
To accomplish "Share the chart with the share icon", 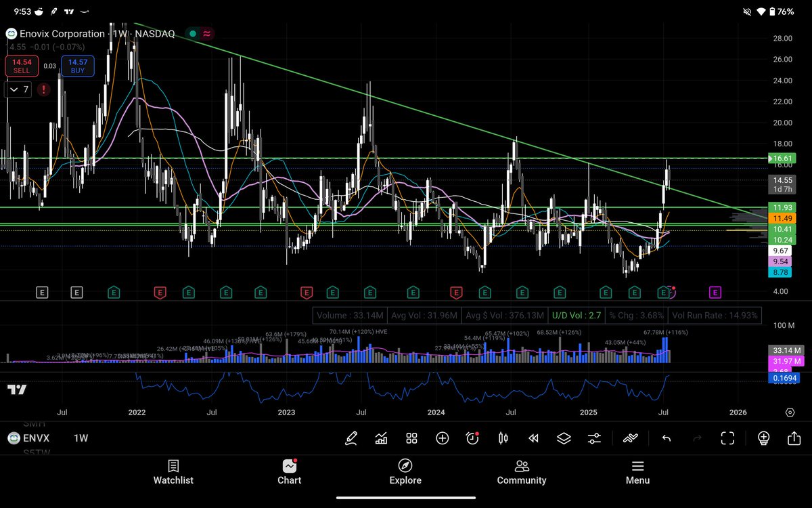I will [794, 438].
